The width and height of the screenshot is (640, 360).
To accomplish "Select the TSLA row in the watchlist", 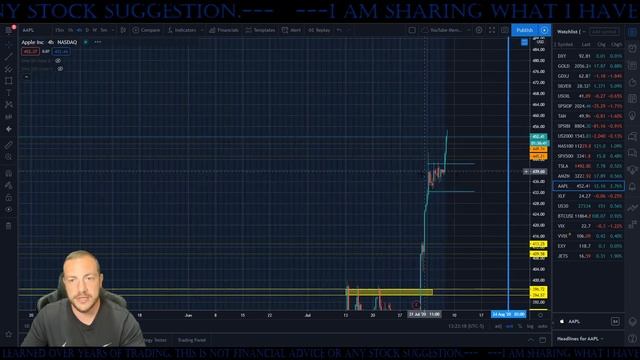I will click(589, 166).
